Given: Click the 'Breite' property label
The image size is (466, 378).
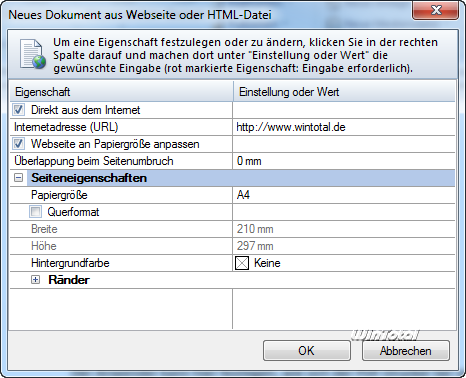Looking at the screenshot, I should point(44,229).
